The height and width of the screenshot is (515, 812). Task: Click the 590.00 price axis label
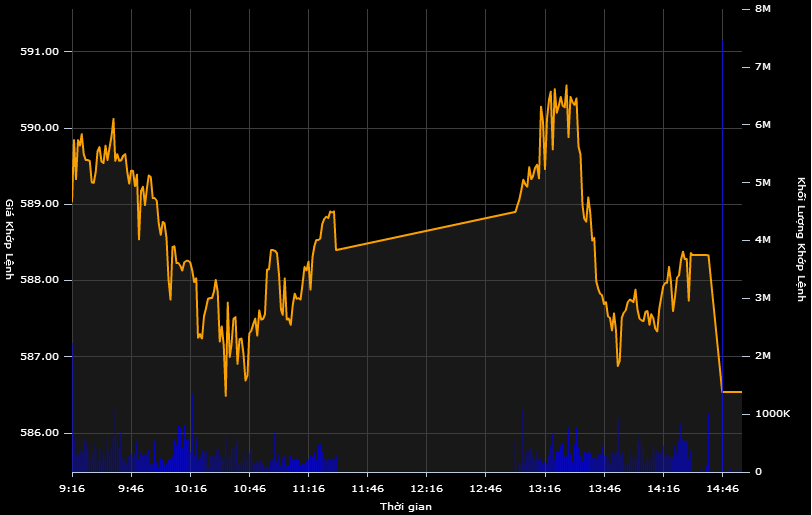[x=40, y=128]
